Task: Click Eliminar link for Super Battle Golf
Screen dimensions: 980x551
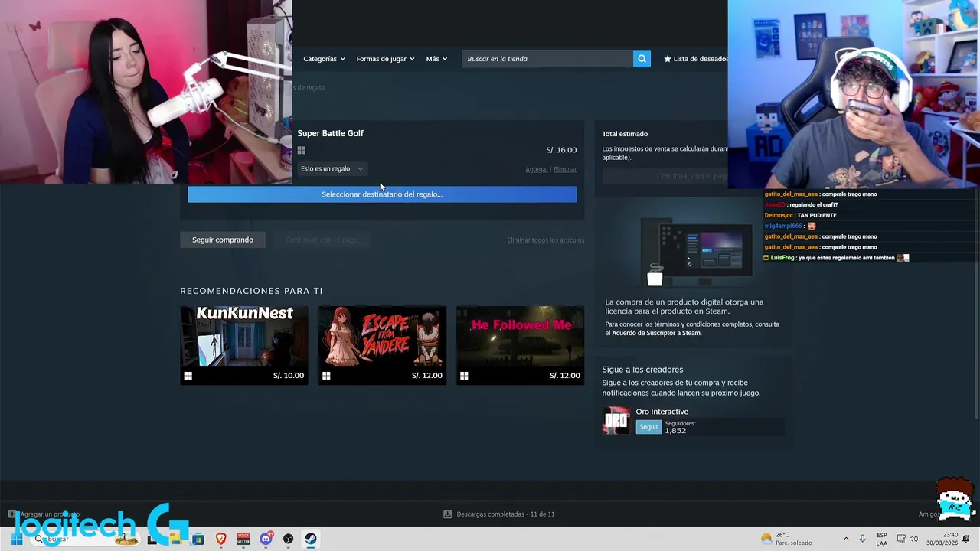Action: tap(565, 169)
